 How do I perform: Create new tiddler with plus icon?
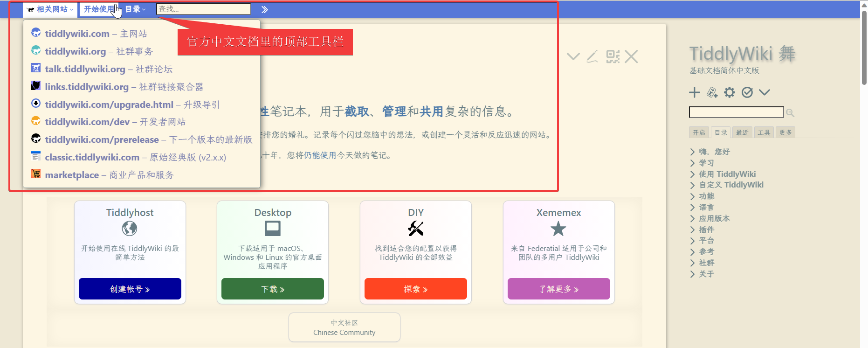click(x=695, y=92)
